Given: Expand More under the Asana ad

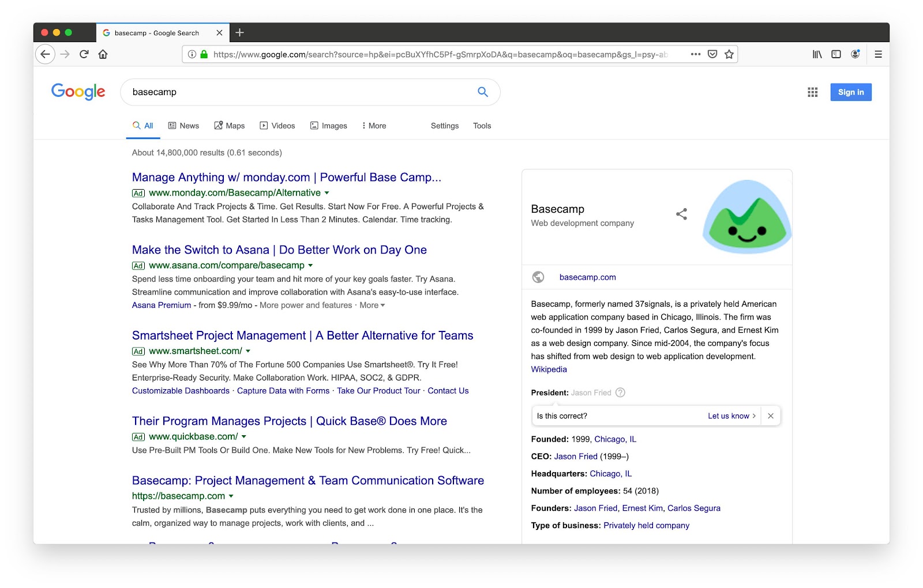Looking at the screenshot, I should 372,306.
